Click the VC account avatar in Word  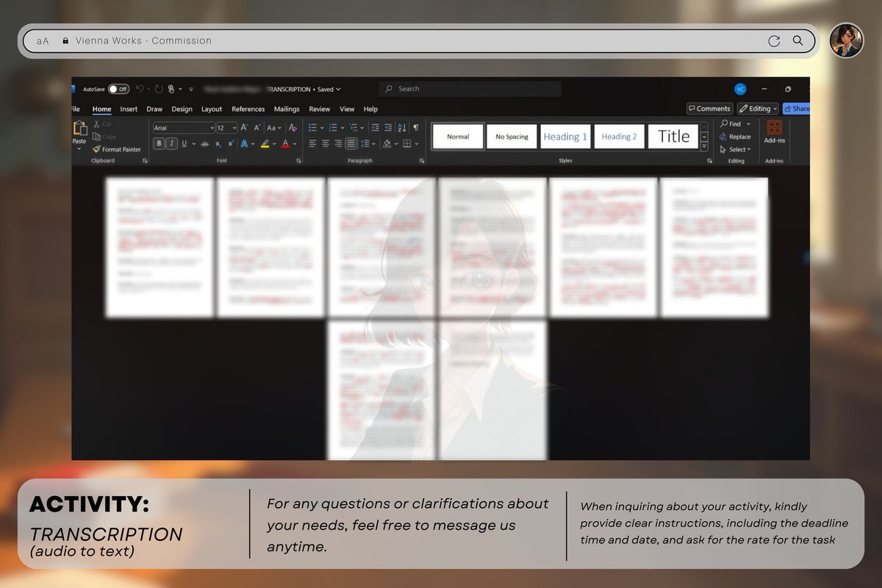point(740,89)
